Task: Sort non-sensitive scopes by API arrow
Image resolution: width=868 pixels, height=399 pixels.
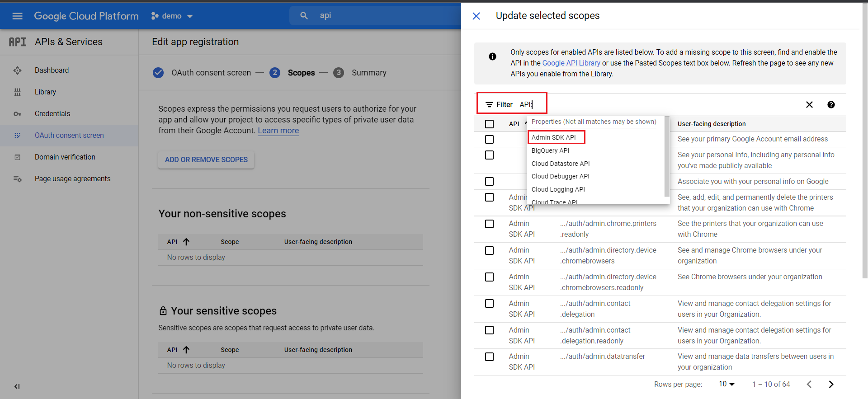Action: (186, 242)
